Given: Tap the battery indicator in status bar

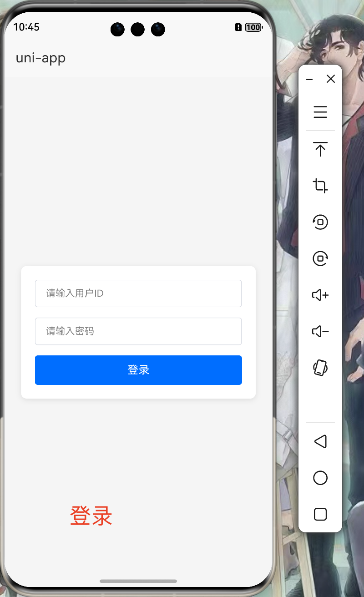Looking at the screenshot, I should point(253,27).
